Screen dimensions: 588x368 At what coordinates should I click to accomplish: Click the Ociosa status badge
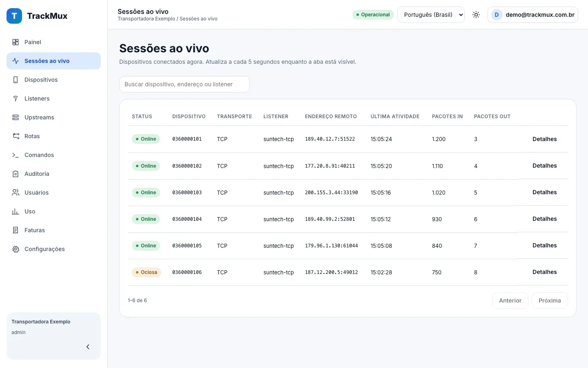click(146, 272)
